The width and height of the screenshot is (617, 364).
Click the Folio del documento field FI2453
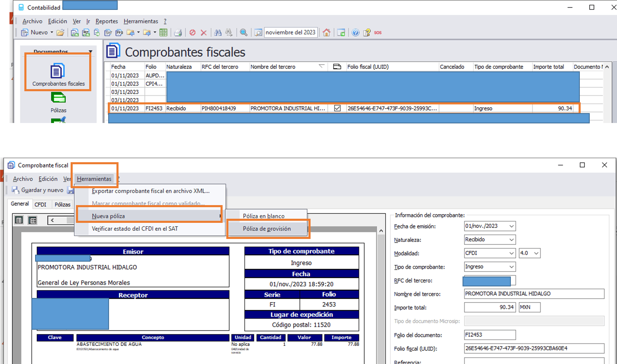[x=490, y=335]
